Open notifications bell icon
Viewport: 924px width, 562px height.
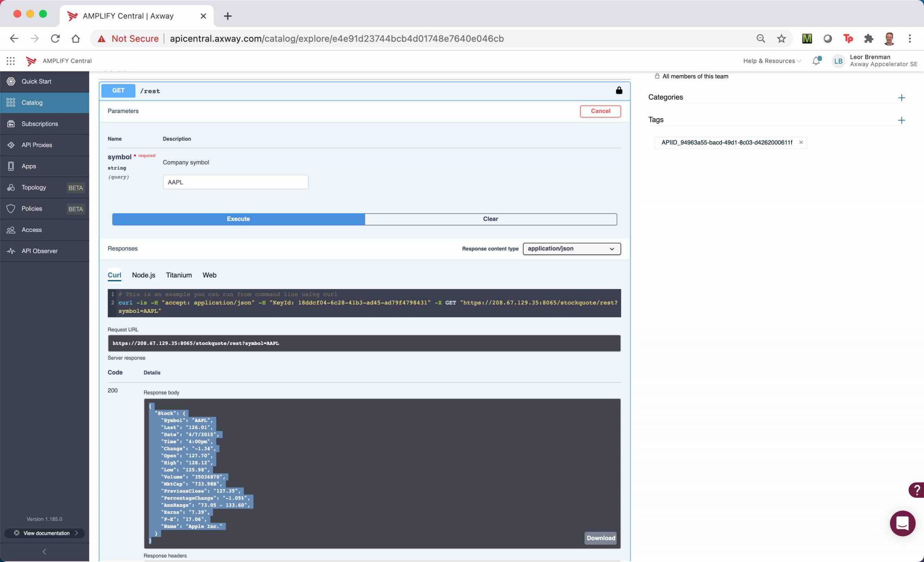point(817,60)
